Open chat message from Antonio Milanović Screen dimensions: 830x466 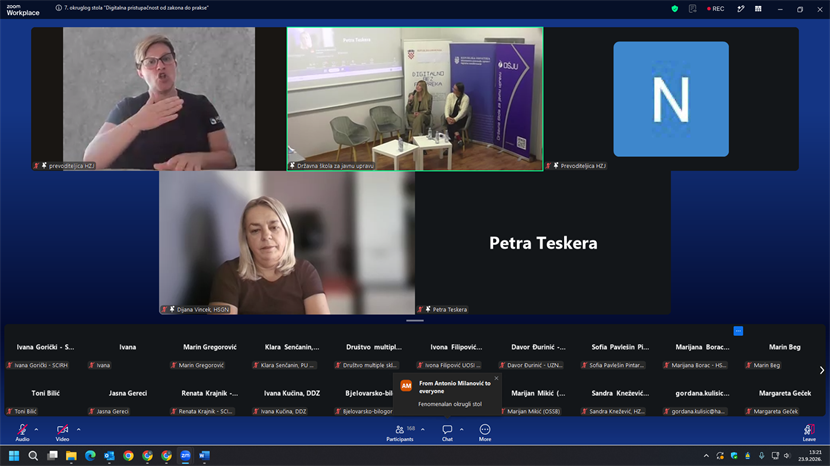tap(448, 393)
